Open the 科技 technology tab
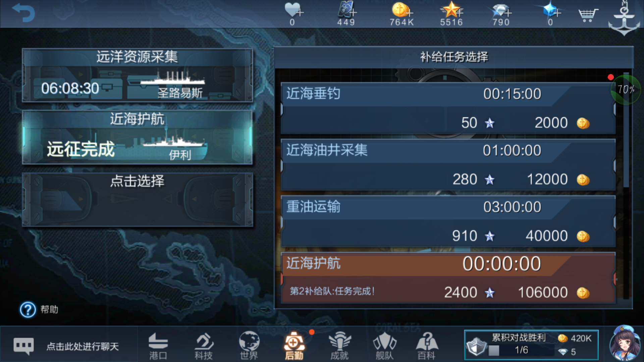This screenshot has height=362, width=644. 204,346
